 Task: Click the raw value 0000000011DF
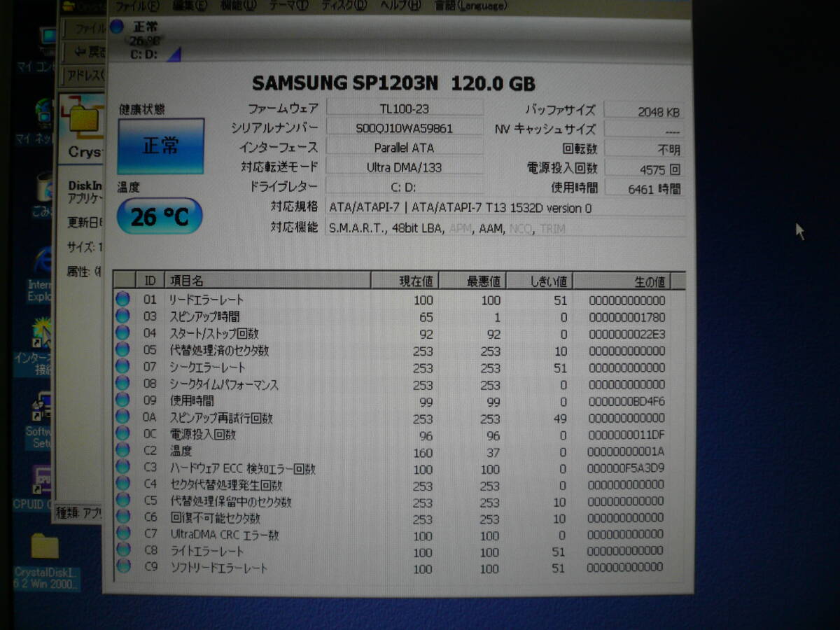point(626,435)
